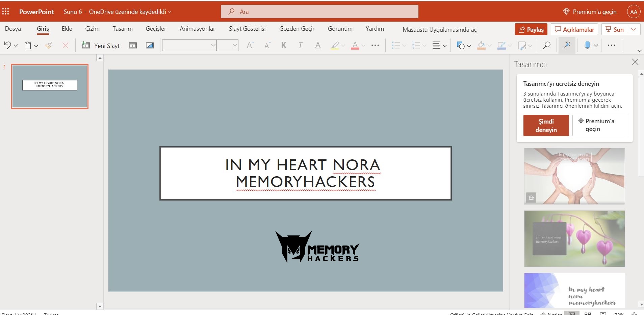Screen dimensions: 644x315
Task: Open the slide layout picker
Action: click(x=133, y=45)
